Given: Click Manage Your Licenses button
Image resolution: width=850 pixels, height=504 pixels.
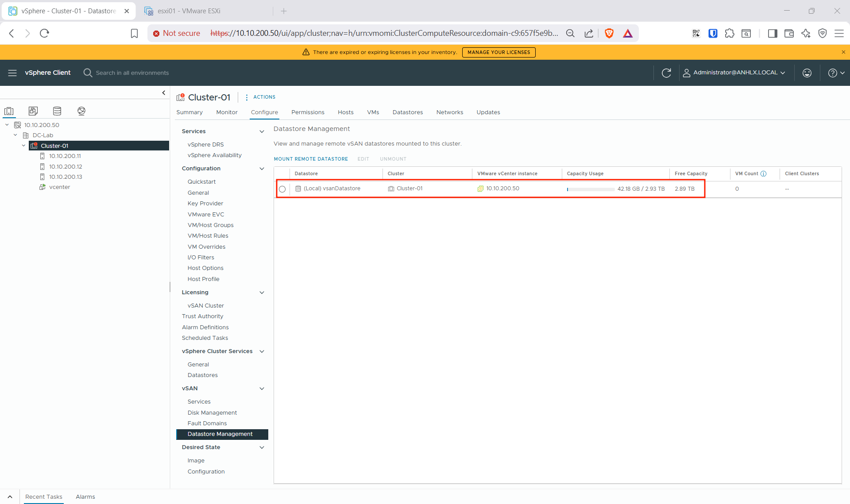Looking at the screenshot, I should pos(498,52).
